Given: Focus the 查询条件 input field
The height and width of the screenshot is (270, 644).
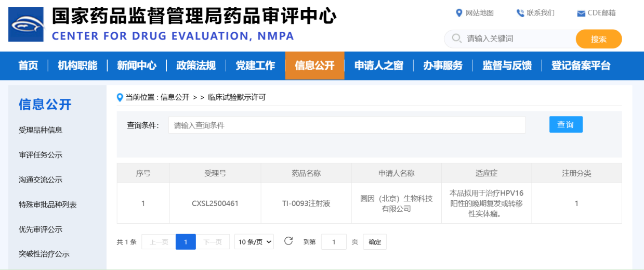Looking at the screenshot, I should click(x=347, y=125).
